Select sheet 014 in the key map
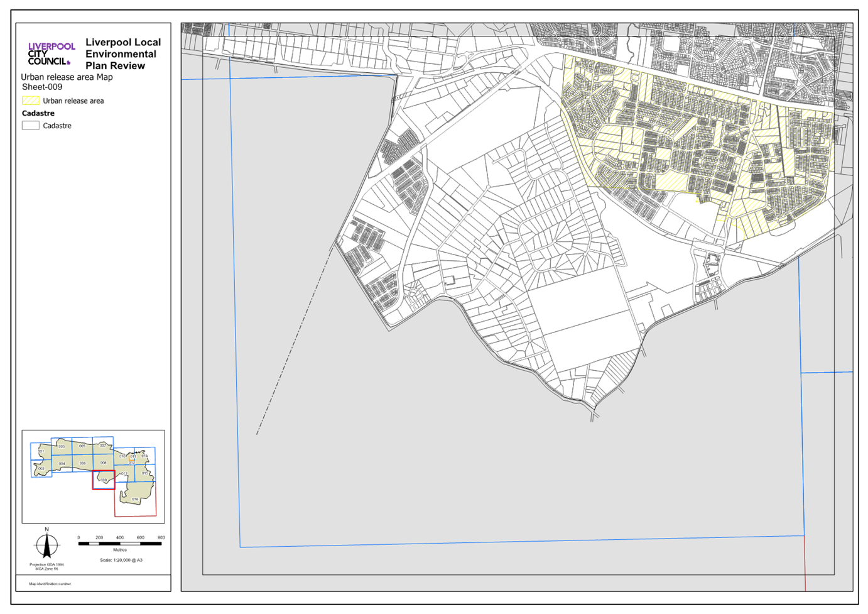The image size is (868, 614). tap(144, 456)
